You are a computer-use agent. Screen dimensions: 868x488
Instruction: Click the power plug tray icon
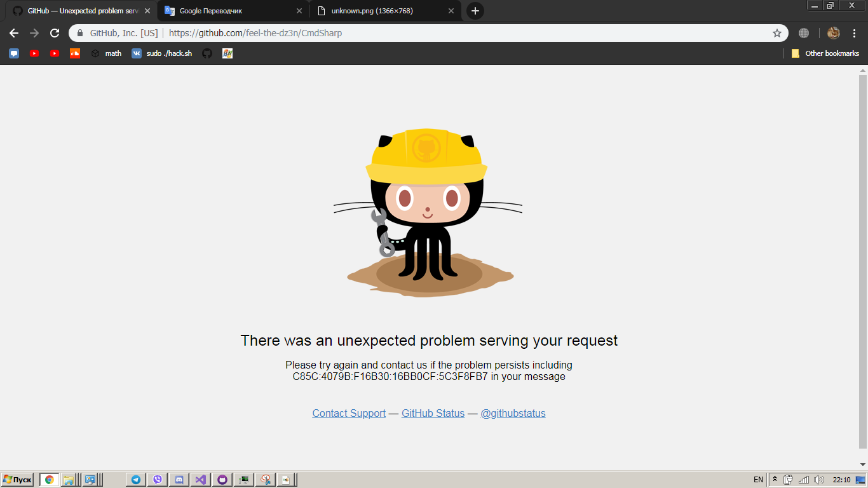click(789, 480)
